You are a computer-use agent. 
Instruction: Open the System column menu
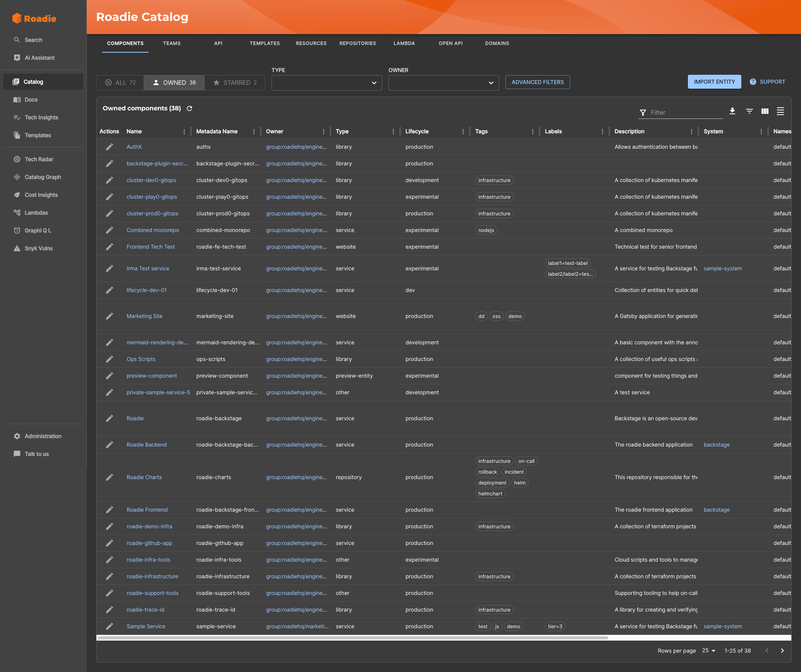[x=761, y=132]
